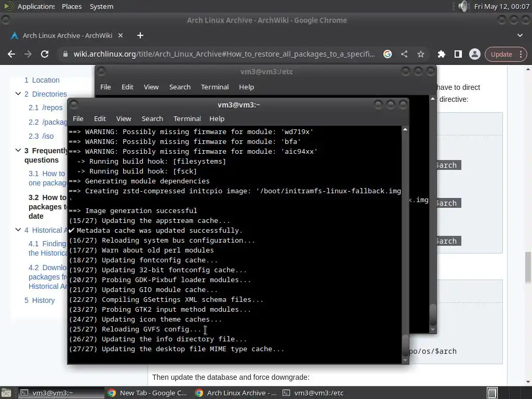Close the Arch Linux Archive tab
532x399 pixels.
[x=121, y=35]
